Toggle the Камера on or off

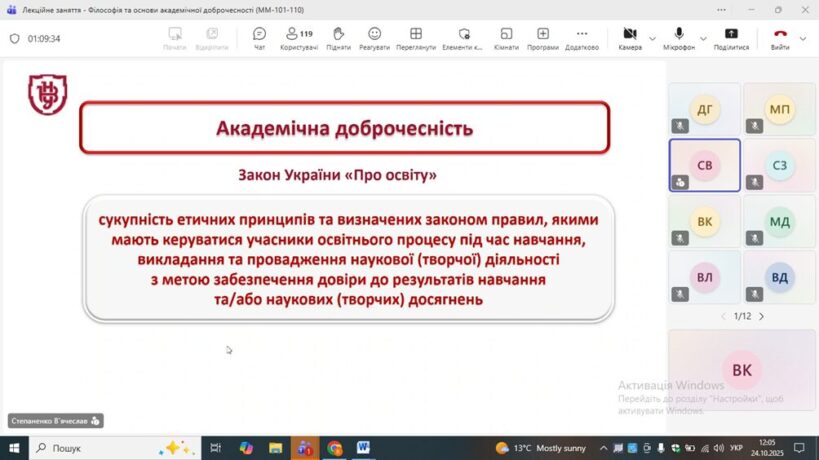(630, 38)
